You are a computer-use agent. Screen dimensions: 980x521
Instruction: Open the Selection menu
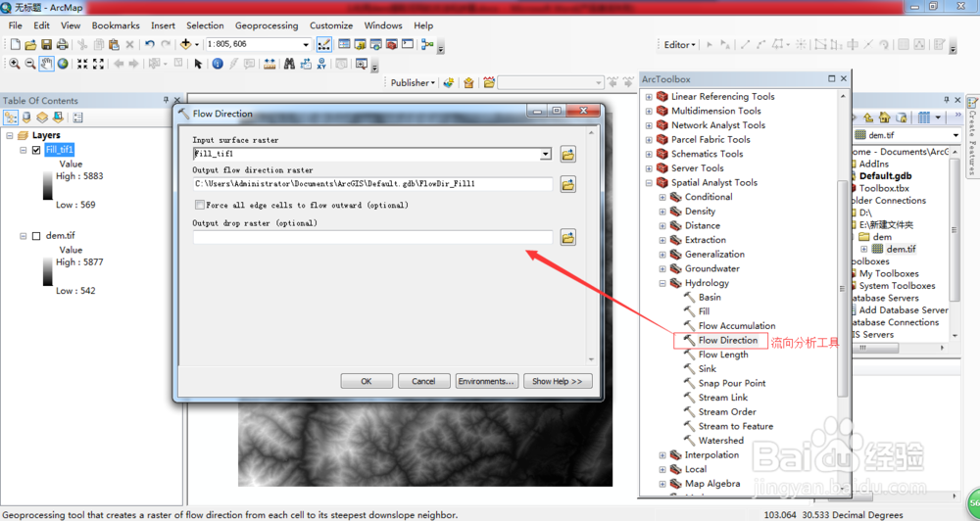coord(205,25)
